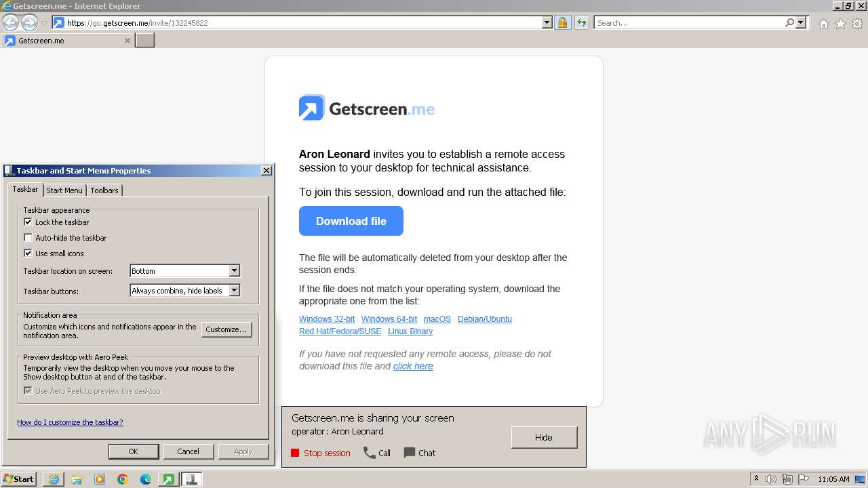The image size is (868, 488).
Task: Enable Auto-hide the taskbar checkbox
Action: (28, 237)
